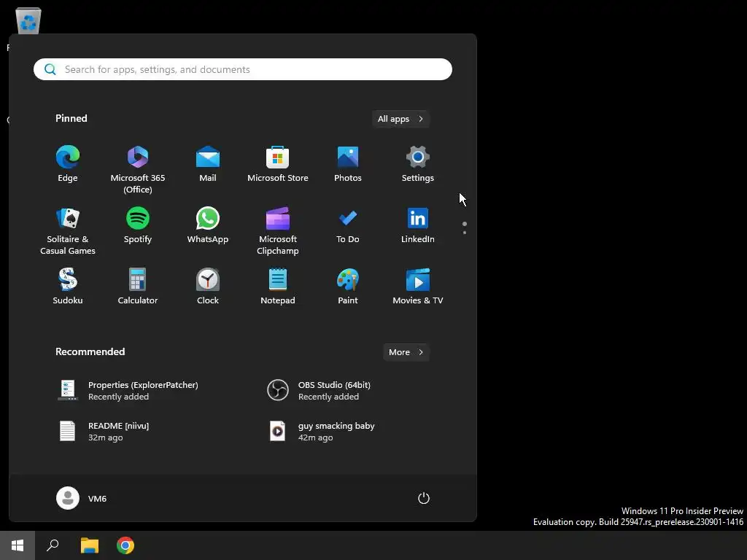Image resolution: width=747 pixels, height=560 pixels.
Task: Expand All apps list
Action: tap(400, 119)
